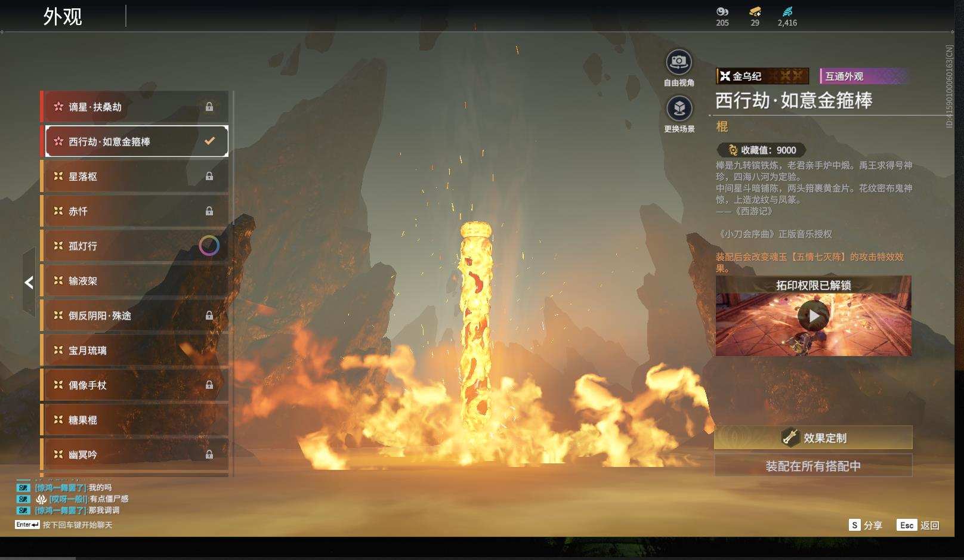Select the 摘星·扶桑劫 skin

coord(134,107)
